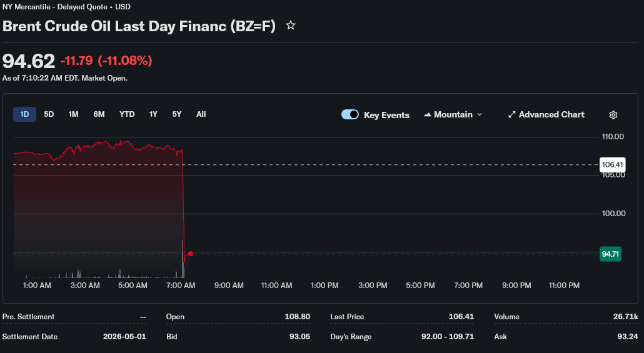The width and height of the screenshot is (644, 353).
Task: Click the Last Price value 106.41
Action: tap(461, 317)
